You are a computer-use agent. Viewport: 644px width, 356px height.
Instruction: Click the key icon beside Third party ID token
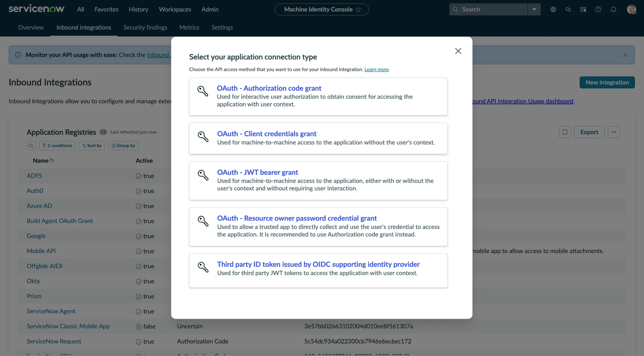coord(203,267)
